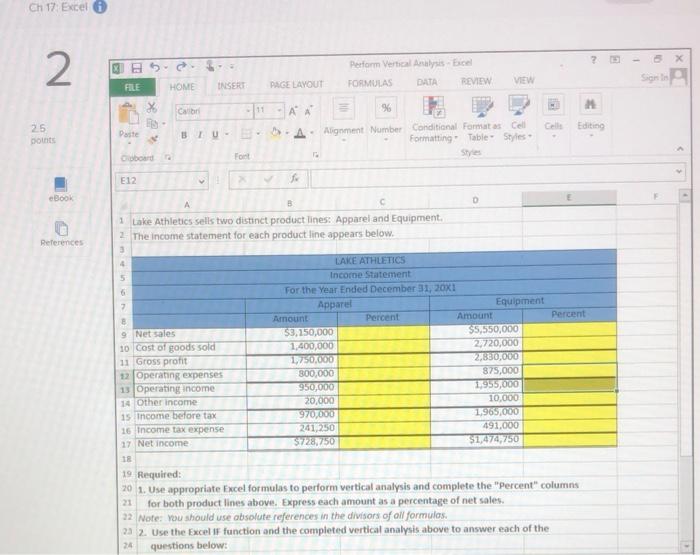Select column E header
Screen dimensions: 700x555
[569, 197]
